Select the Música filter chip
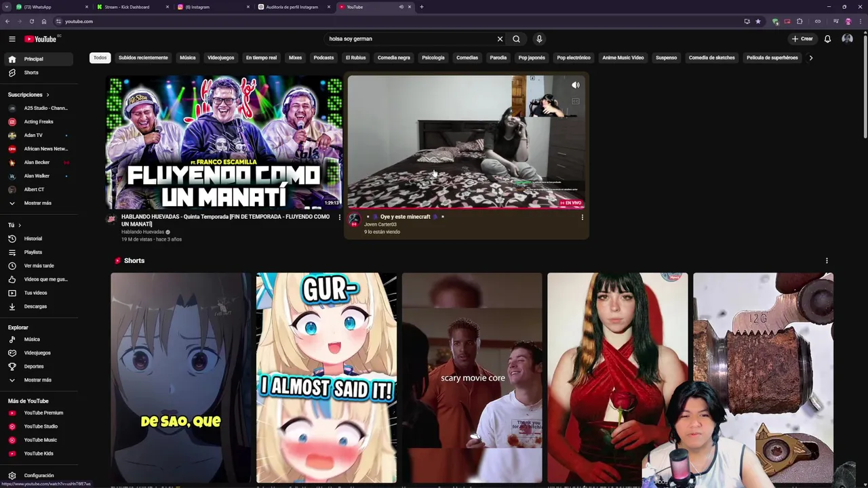This screenshot has width=868, height=488. coord(188,58)
